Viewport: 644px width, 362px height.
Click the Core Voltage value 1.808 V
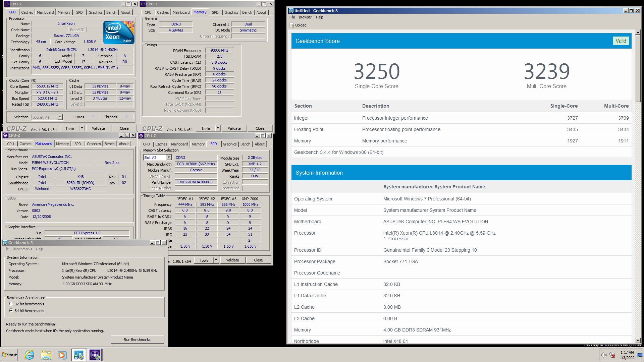pos(90,42)
